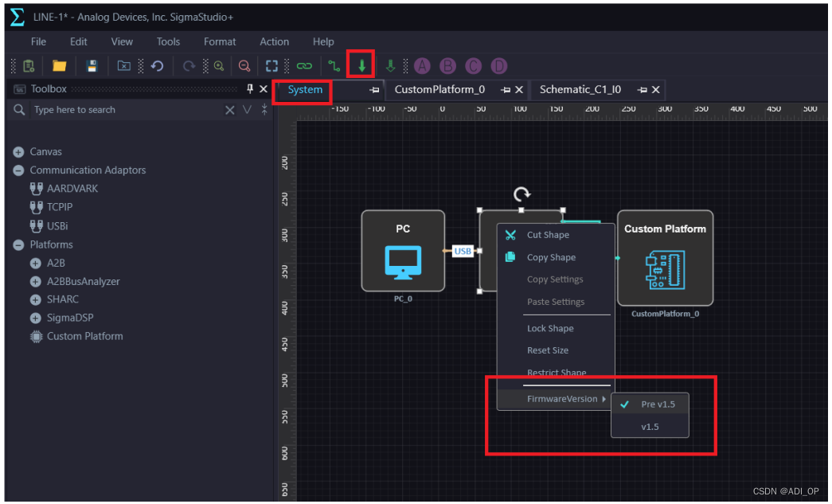Pin the CustomPlatform_0 tab
Image resolution: width=832 pixels, height=504 pixels.
(506, 90)
